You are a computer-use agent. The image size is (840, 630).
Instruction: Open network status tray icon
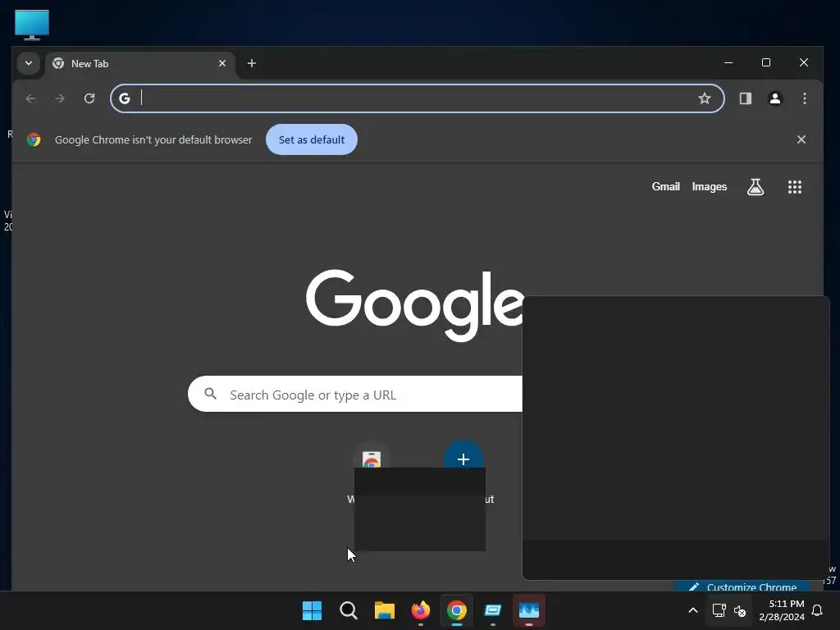click(719, 610)
